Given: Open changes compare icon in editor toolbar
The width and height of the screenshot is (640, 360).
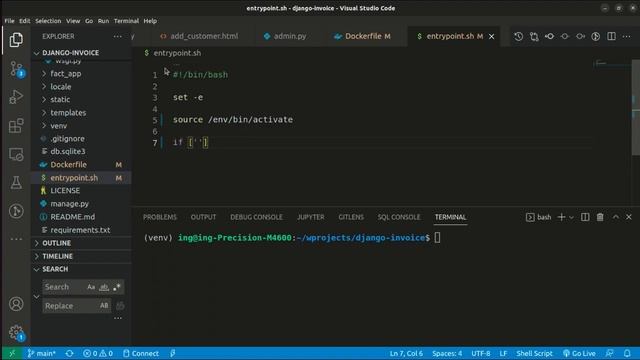Looking at the screenshot, I should click(x=534, y=36).
